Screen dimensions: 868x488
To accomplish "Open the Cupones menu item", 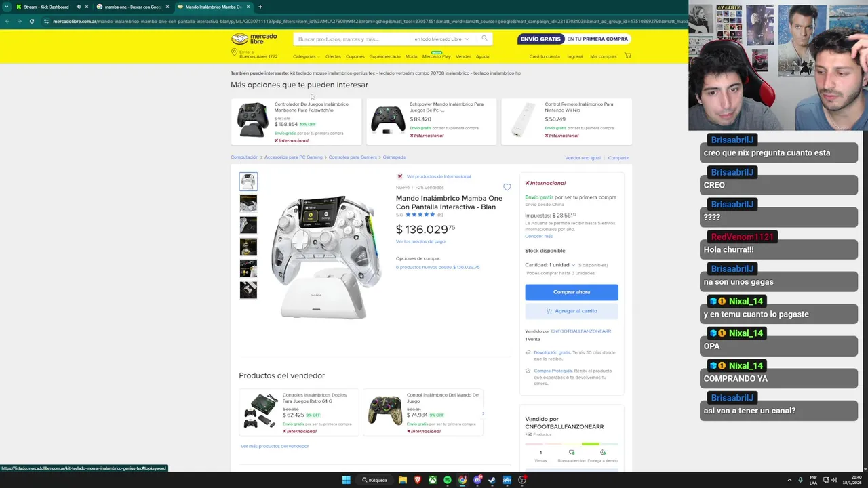I will click(x=355, y=56).
